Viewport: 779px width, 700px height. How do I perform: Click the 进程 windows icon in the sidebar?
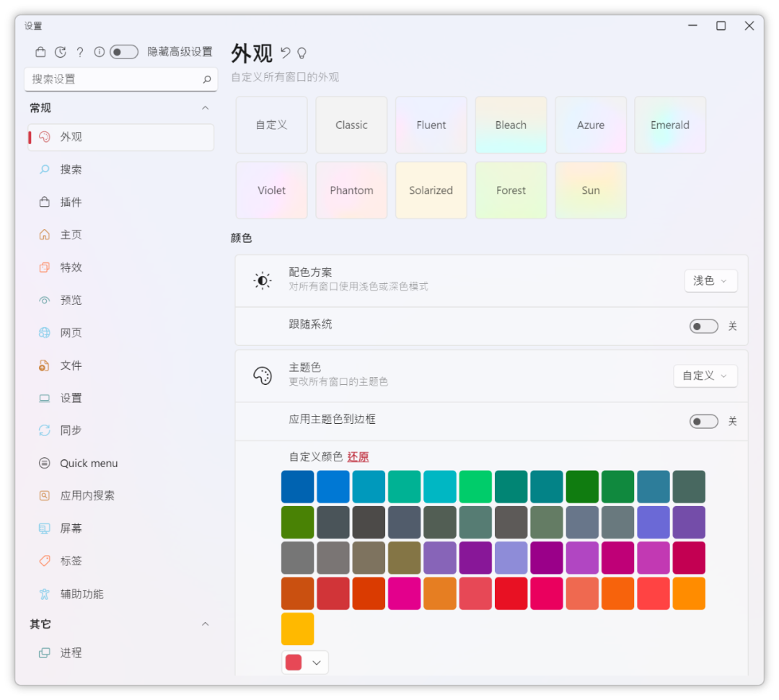[x=44, y=653]
